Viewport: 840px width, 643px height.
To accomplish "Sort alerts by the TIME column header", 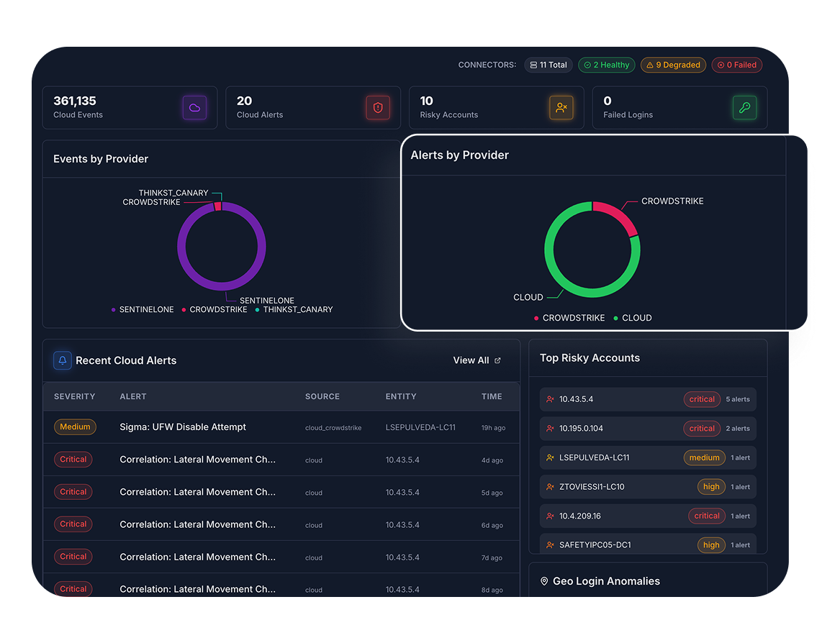I will click(x=492, y=397).
